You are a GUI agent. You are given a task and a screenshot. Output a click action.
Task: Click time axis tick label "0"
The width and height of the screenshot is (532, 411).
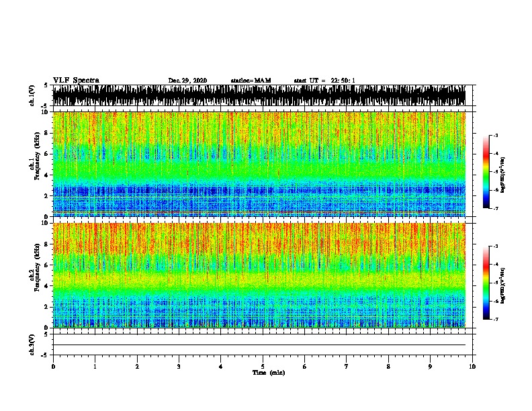pyautogui.click(x=53, y=367)
